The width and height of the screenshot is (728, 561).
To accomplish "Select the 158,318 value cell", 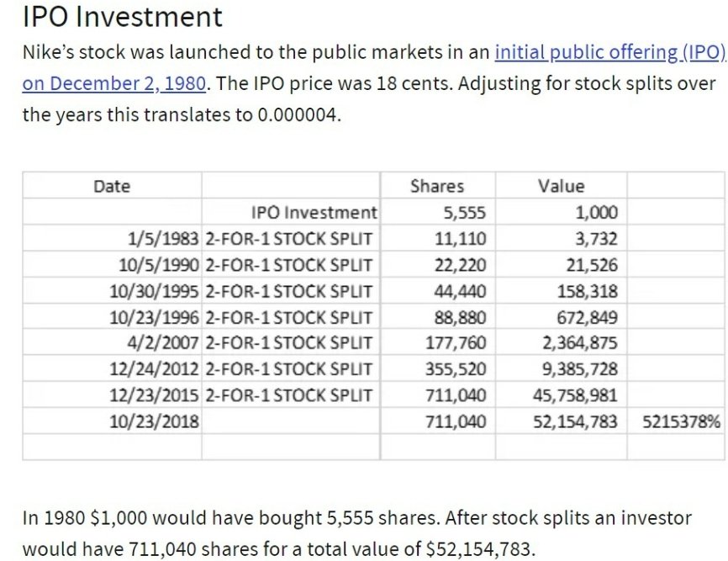I will coord(561,291).
